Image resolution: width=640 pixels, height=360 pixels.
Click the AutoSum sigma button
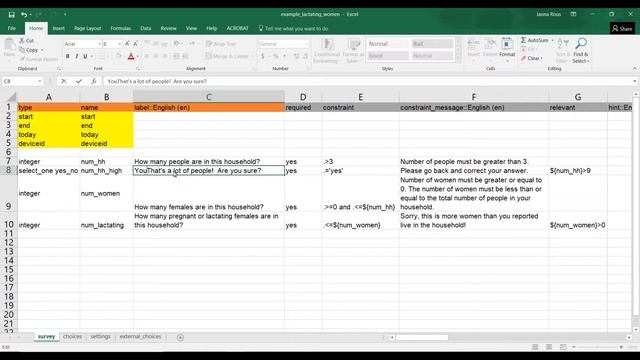coord(534,40)
